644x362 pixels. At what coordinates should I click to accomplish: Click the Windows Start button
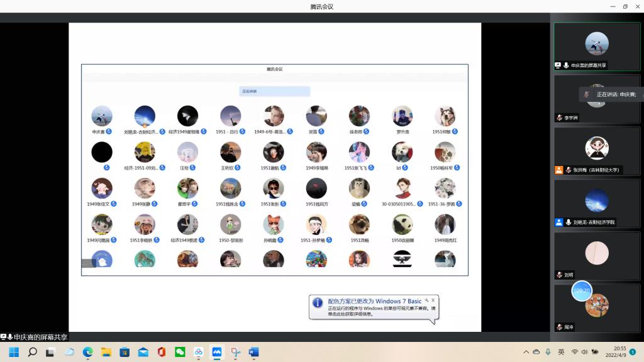(14, 352)
